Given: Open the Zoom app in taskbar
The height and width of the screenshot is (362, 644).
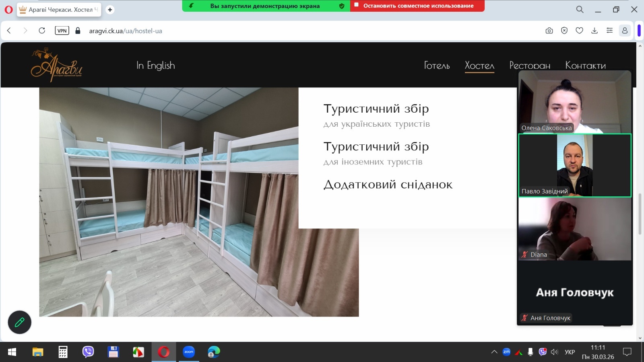Looking at the screenshot, I should tap(189, 352).
